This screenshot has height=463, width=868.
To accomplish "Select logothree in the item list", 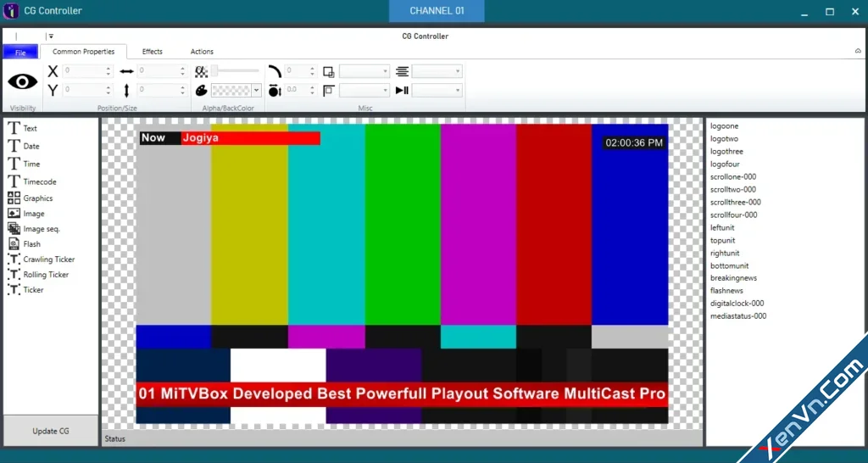I will click(x=726, y=152).
